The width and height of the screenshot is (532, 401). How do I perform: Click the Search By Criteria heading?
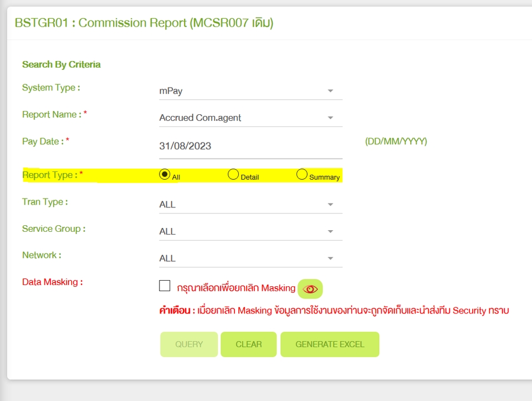coord(61,64)
